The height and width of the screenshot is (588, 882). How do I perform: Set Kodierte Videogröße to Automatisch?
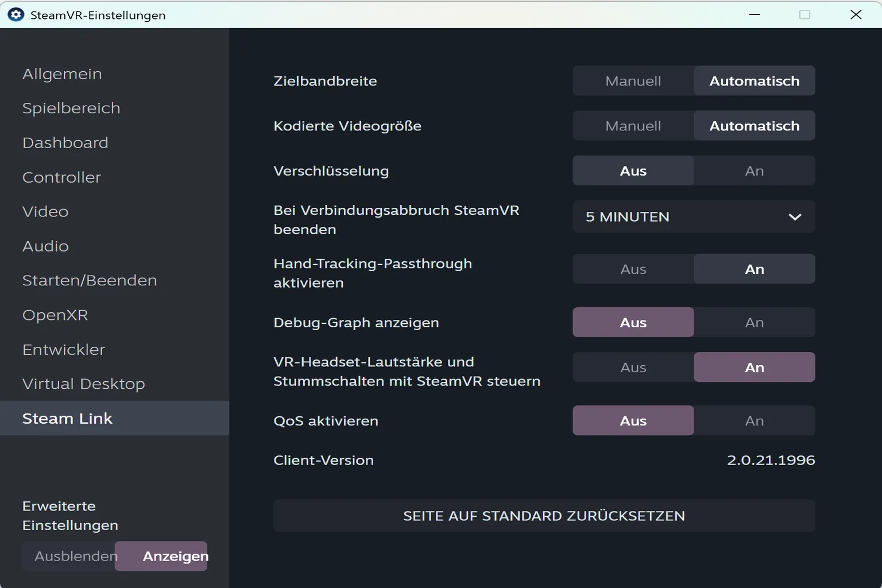[x=755, y=126]
